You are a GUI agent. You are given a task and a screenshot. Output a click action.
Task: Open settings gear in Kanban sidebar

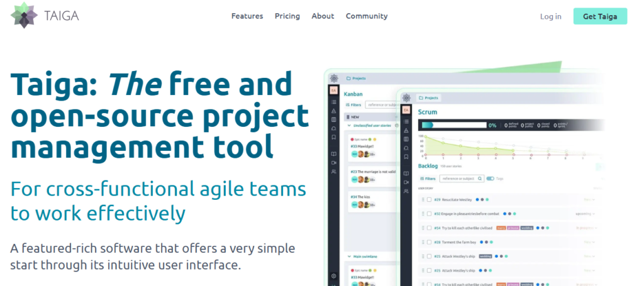coord(334,276)
